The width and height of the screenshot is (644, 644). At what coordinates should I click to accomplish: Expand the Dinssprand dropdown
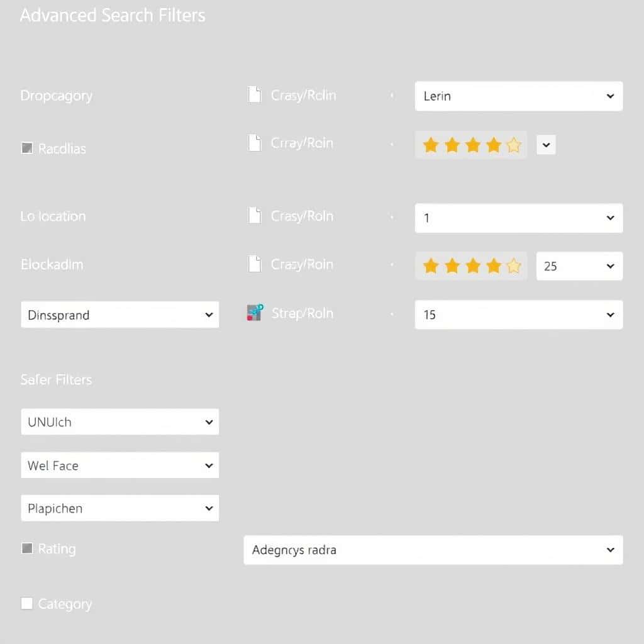pyautogui.click(x=119, y=314)
